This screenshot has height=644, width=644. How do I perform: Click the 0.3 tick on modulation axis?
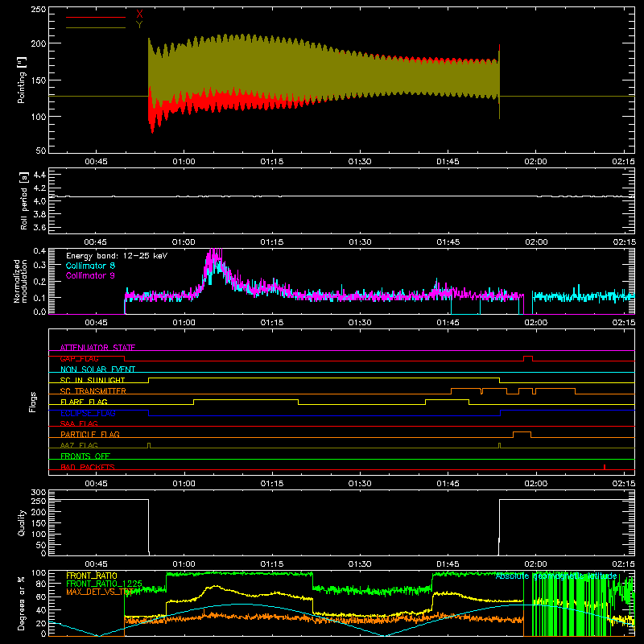coord(39,265)
